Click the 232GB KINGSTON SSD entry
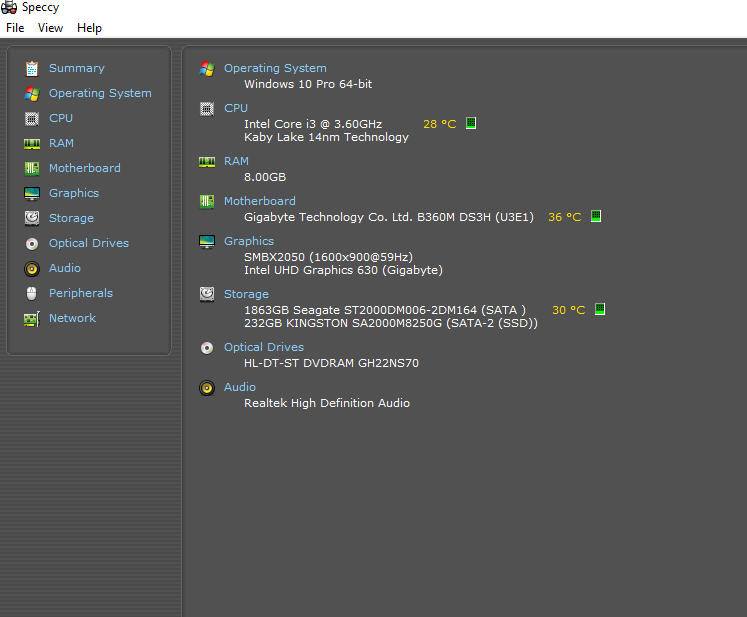The height and width of the screenshot is (617, 747). click(391, 323)
